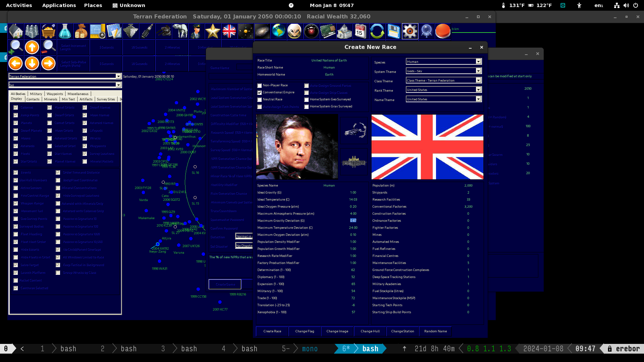Open the officer commanders icon
Image resolution: width=644 pixels, height=362 pixels.
(x=197, y=31)
